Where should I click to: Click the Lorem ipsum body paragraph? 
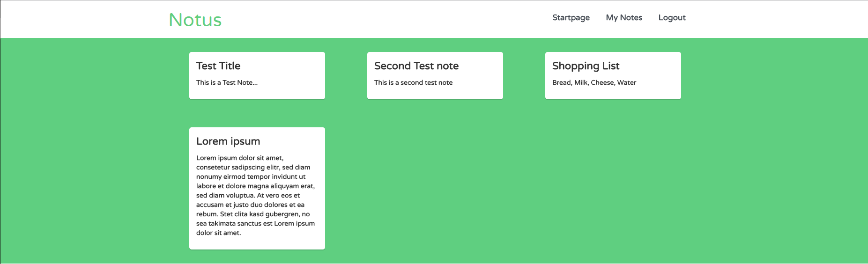click(256, 195)
